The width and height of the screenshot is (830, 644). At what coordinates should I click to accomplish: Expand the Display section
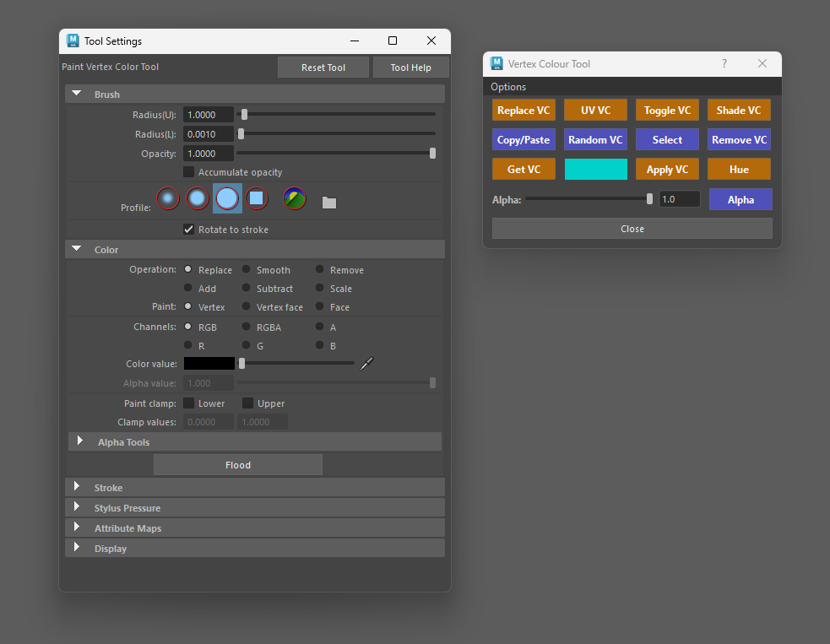[77, 547]
